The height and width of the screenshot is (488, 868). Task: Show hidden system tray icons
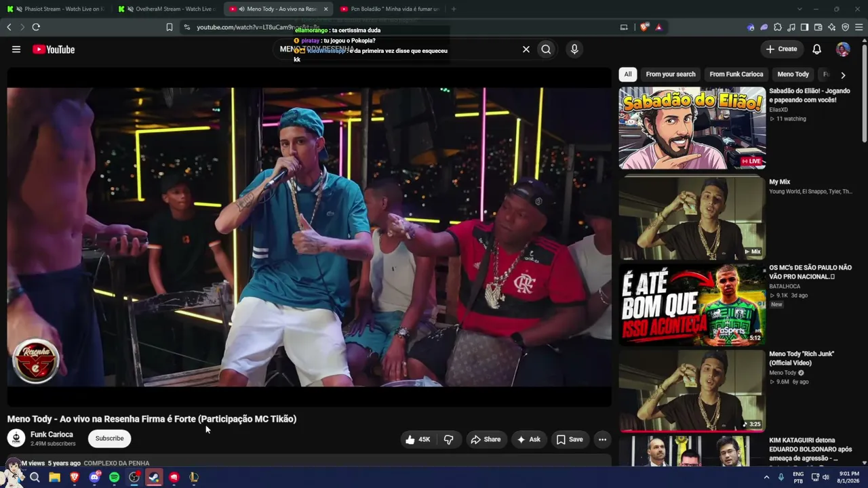point(767,477)
